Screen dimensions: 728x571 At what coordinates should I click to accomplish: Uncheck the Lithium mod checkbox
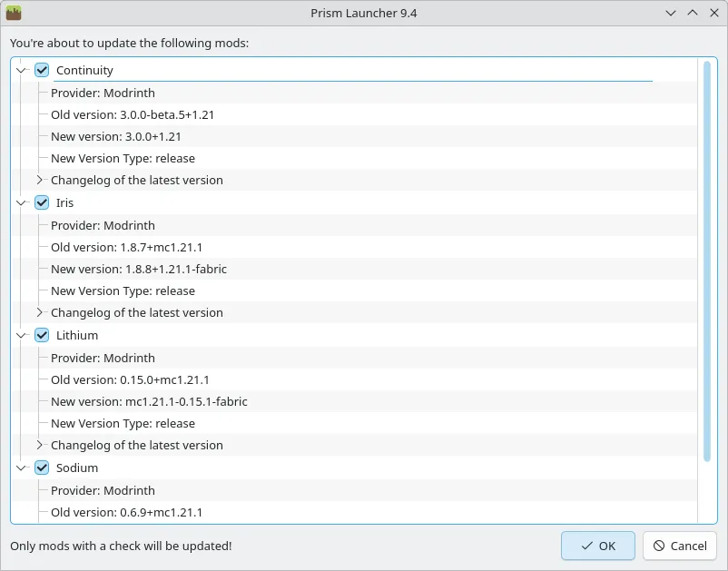tap(42, 335)
